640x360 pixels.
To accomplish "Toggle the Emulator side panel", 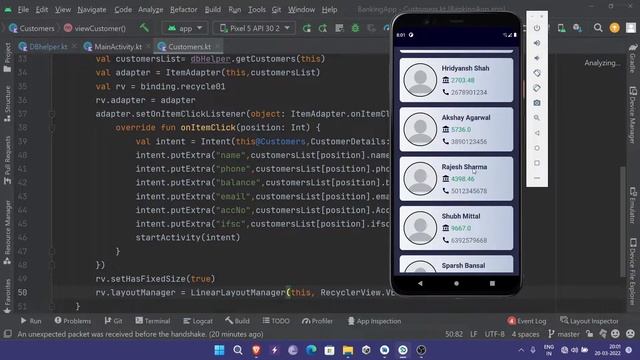I will (x=633, y=205).
